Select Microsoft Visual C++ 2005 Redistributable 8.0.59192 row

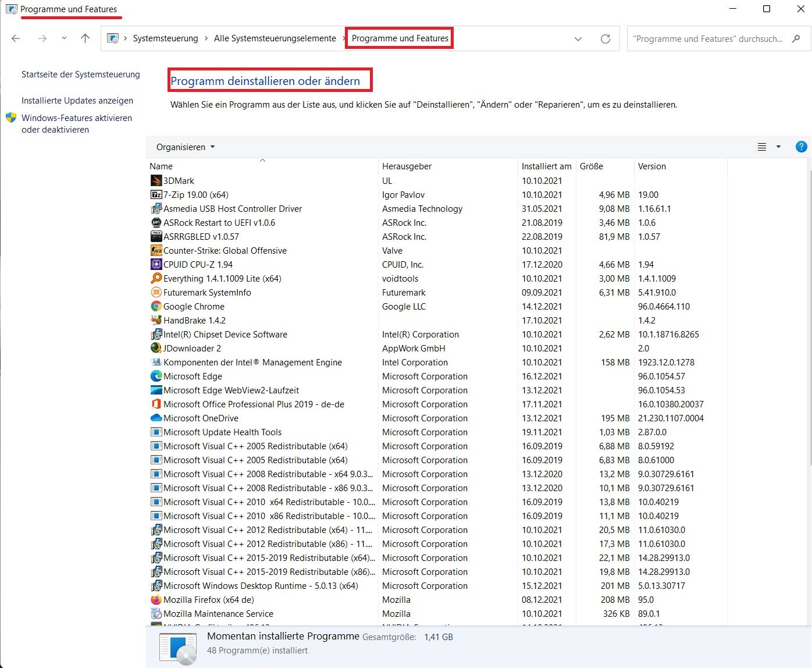(437, 446)
